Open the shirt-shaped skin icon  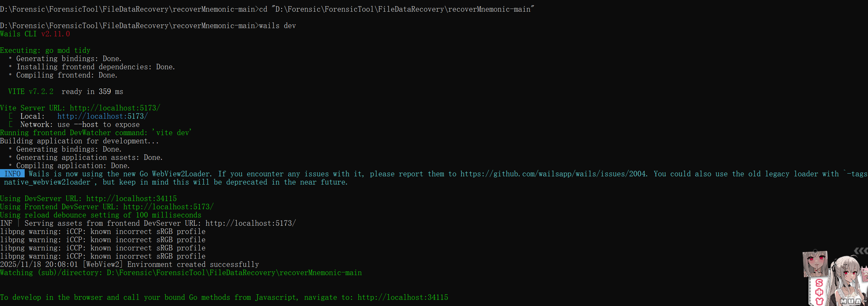pos(819,301)
